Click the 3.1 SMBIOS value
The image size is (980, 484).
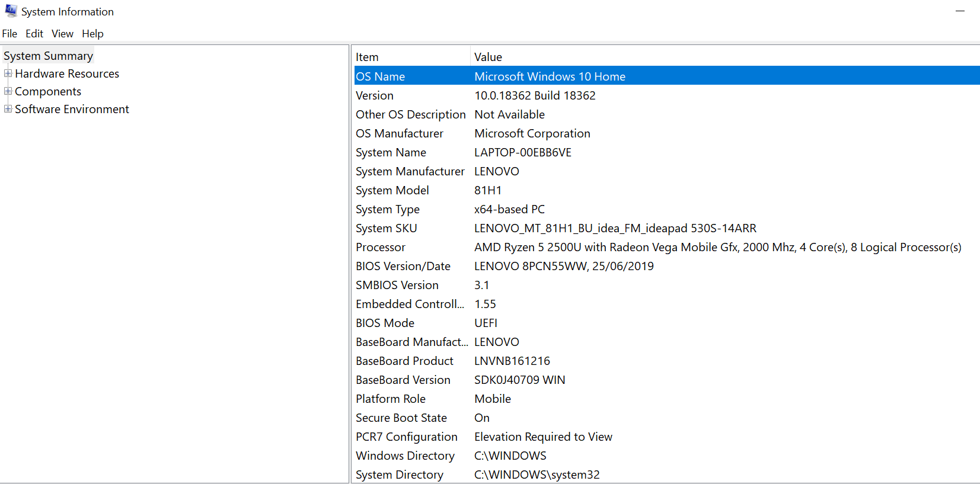point(482,285)
